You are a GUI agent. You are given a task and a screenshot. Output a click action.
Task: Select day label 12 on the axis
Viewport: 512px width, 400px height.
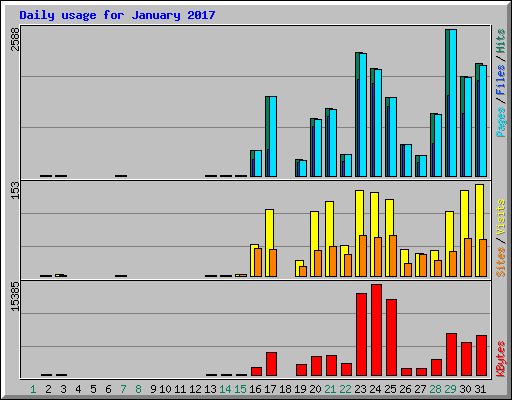[x=195, y=389]
